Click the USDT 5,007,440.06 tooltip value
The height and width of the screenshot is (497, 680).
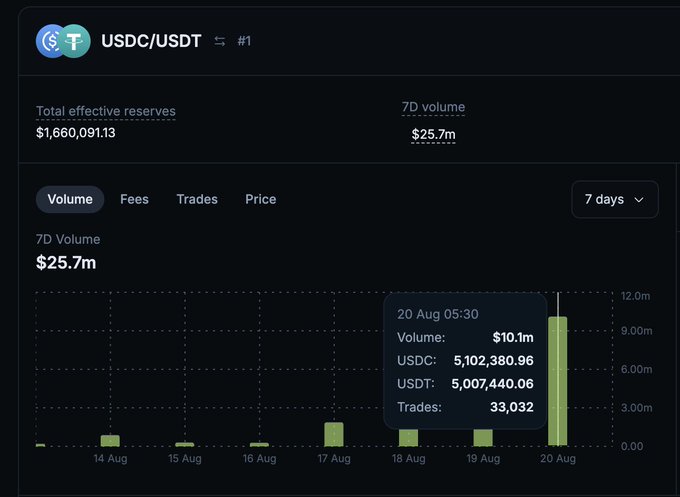[x=493, y=384]
